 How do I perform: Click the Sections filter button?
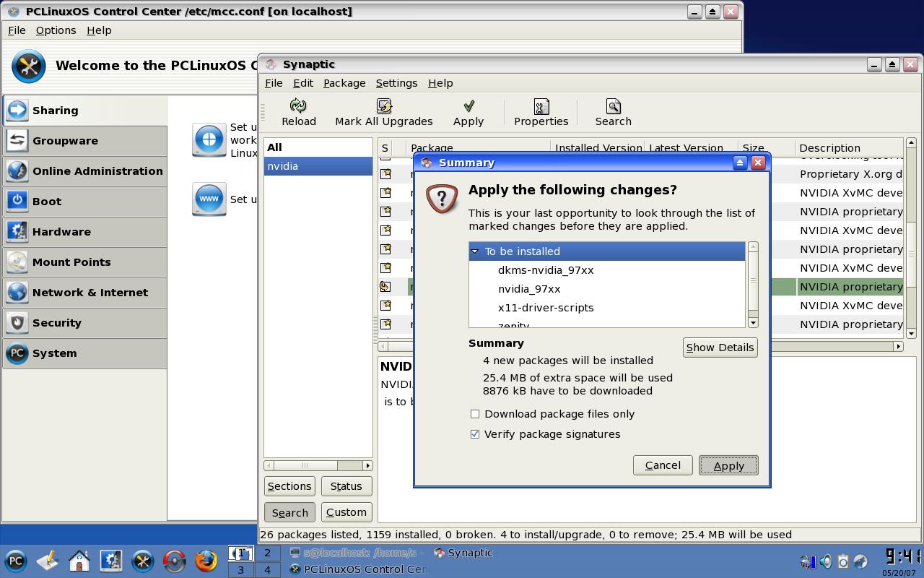pyautogui.click(x=289, y=486)
